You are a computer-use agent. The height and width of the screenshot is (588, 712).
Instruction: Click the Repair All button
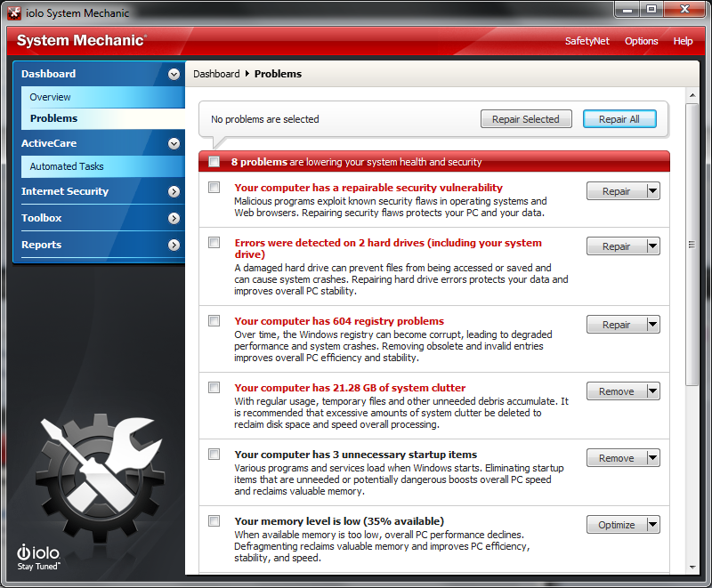pos(619,119)
